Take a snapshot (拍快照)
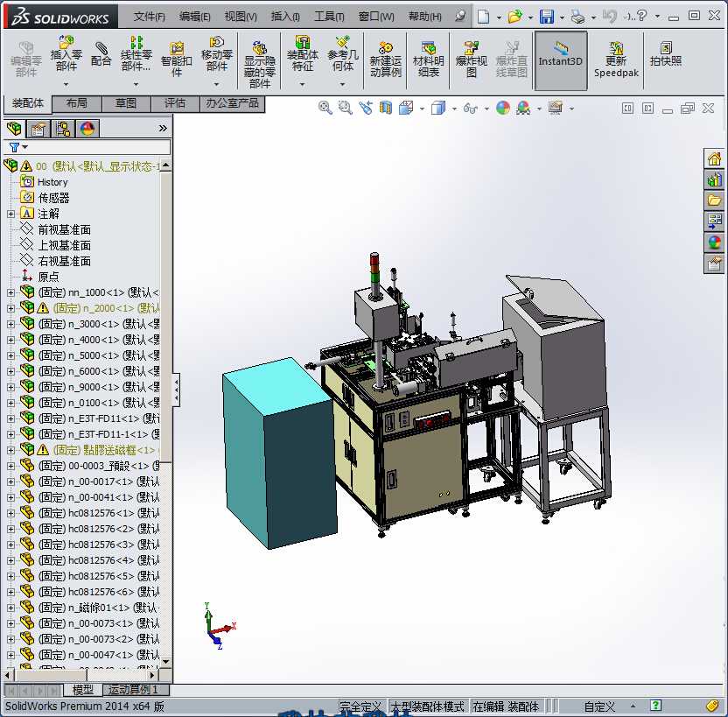The image size is (728, 717). pyautogui.click(x=666, y=54)
